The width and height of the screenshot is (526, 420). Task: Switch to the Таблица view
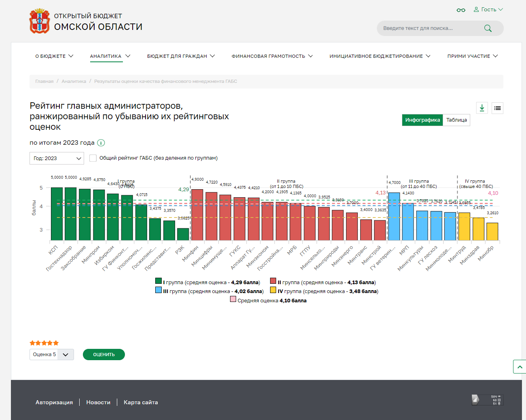click(x=456, y=120)
